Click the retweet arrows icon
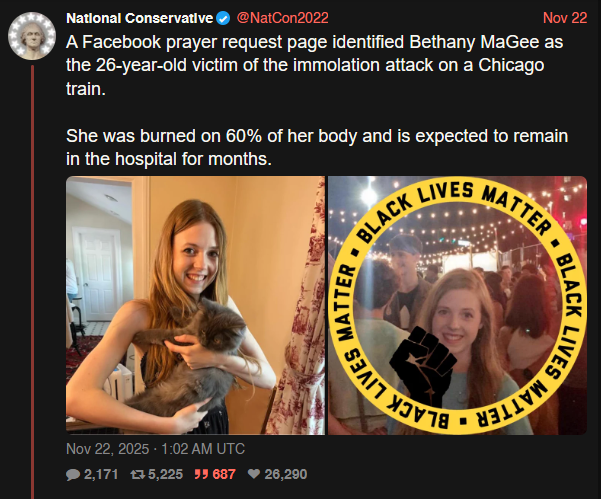The width and height of the screenshot is (601, 499). pyautogui.click(x=138, y=474)
